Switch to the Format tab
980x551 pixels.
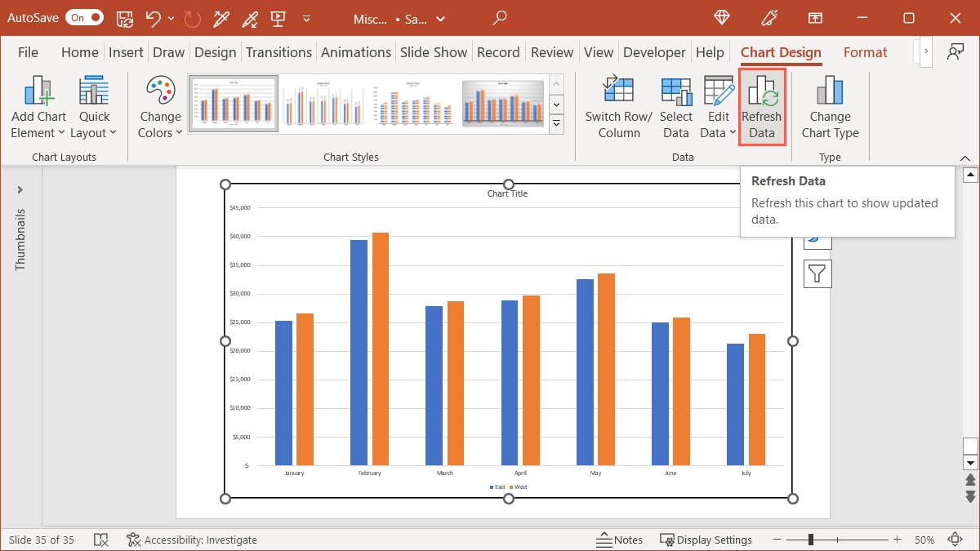865,51
